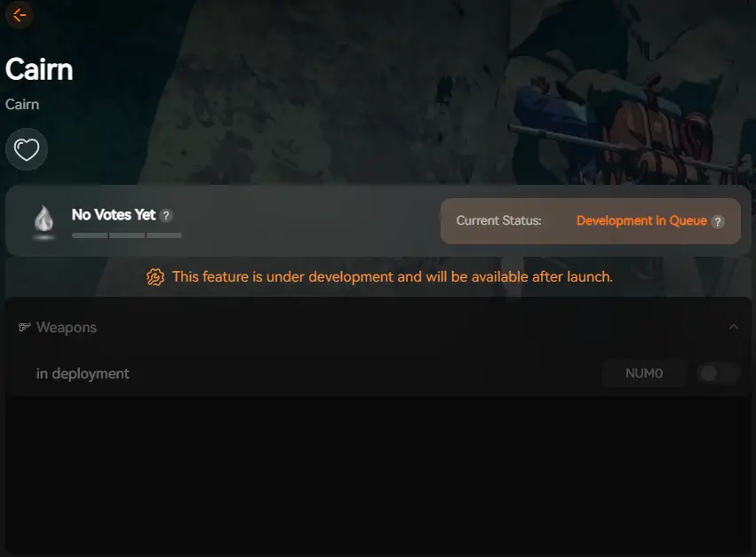Click the pistol icon next to Weapons
756x557 pixels.
point(24,328)
